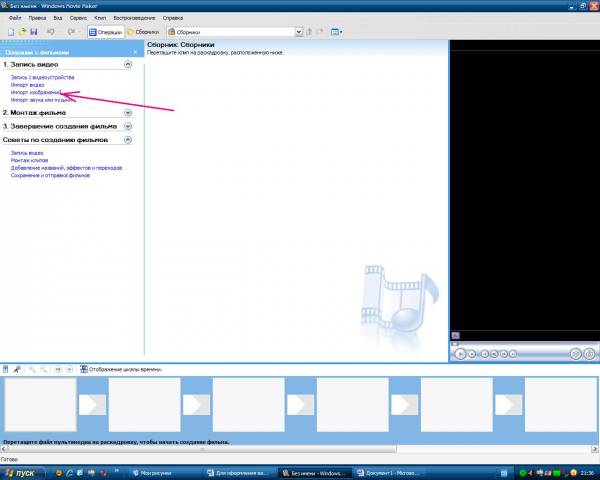
Task: Click 'Импорт видео' link
Action: point(28,85)
